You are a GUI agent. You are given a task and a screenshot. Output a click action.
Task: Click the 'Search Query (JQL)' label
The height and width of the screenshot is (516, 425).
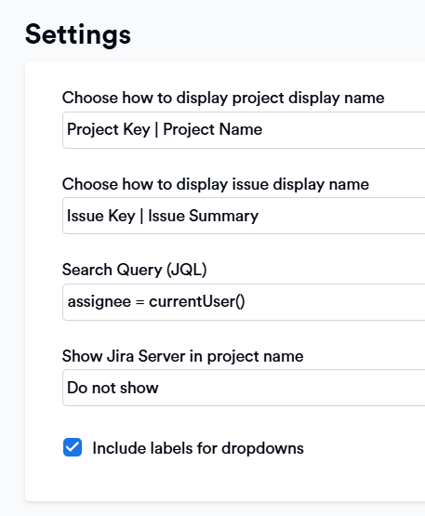click(x=134, y=270)
